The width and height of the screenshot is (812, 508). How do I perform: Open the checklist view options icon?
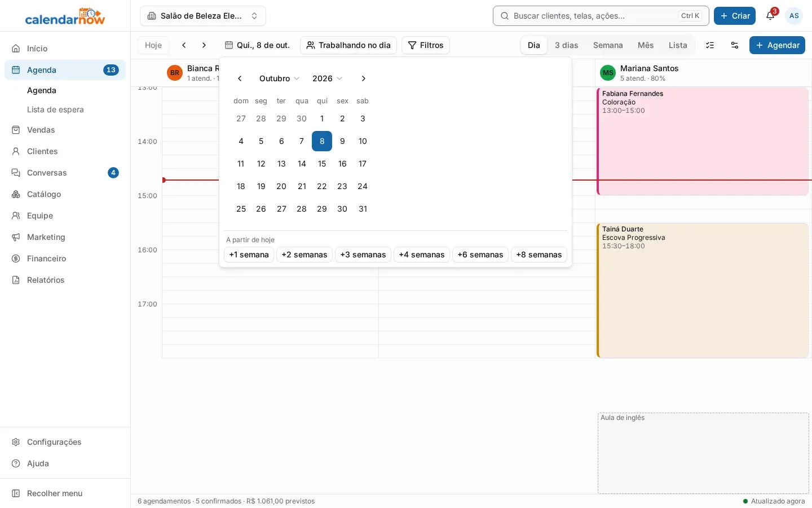pyautogui.click(x=710, y=45)
